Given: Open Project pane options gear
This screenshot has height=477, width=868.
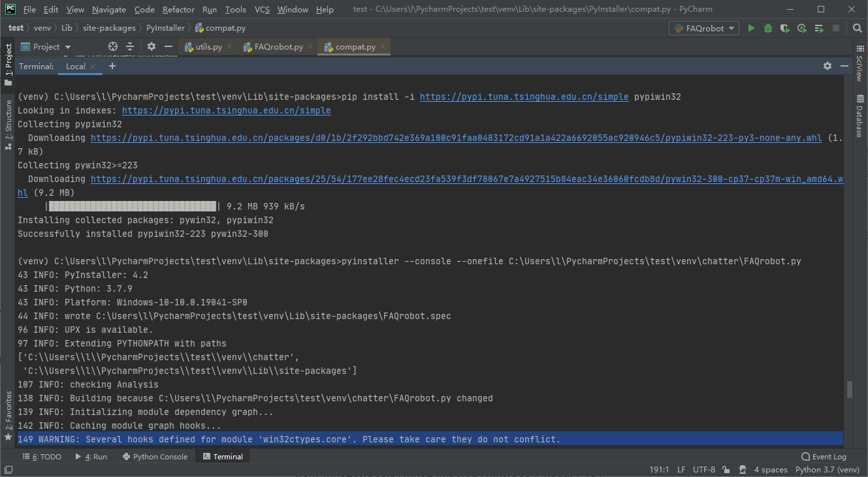Looking at the screenshot, I should tap(152, 46).
